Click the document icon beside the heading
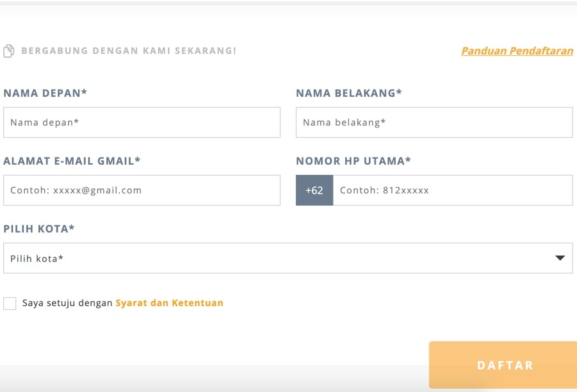The image size is (577, 392). click(9, 51)
